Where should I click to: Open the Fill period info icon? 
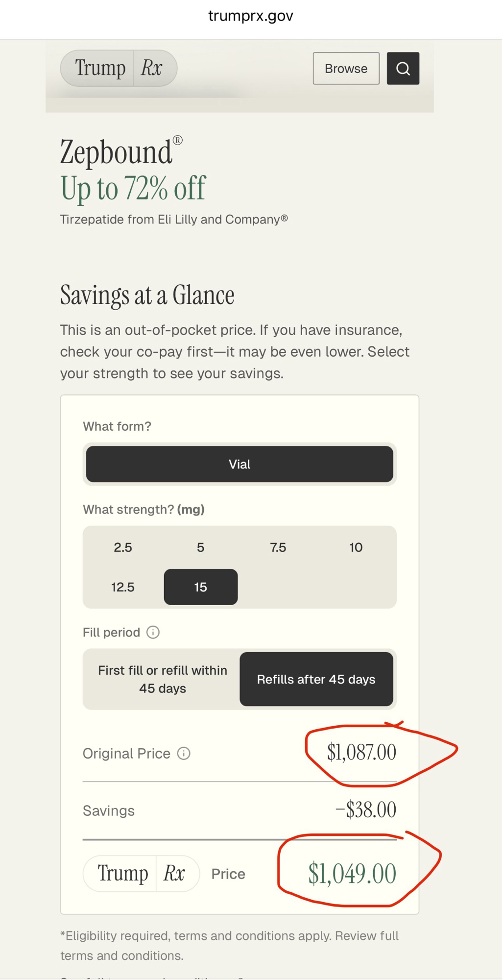(x=153, y=632)
